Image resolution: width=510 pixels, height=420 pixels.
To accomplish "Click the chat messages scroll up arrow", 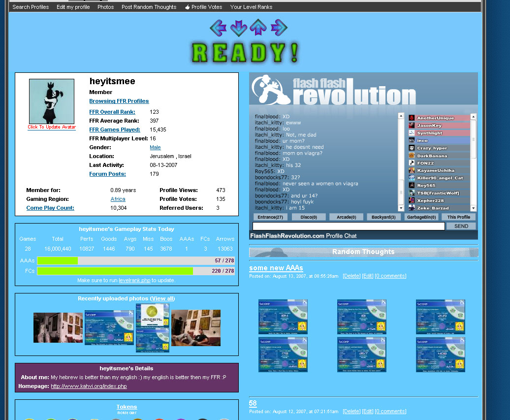I will click(401, 116).
